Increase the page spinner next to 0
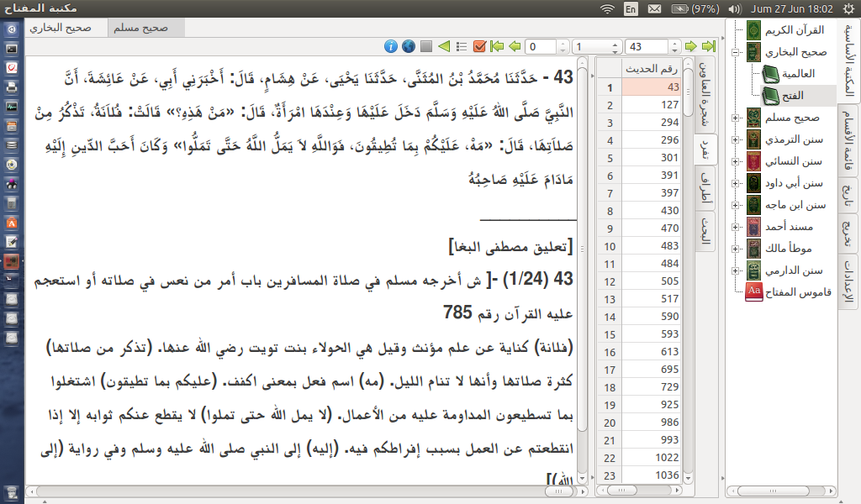Image resolution: width=861 pixels, height=504 pixels. (x=563, y=42)
